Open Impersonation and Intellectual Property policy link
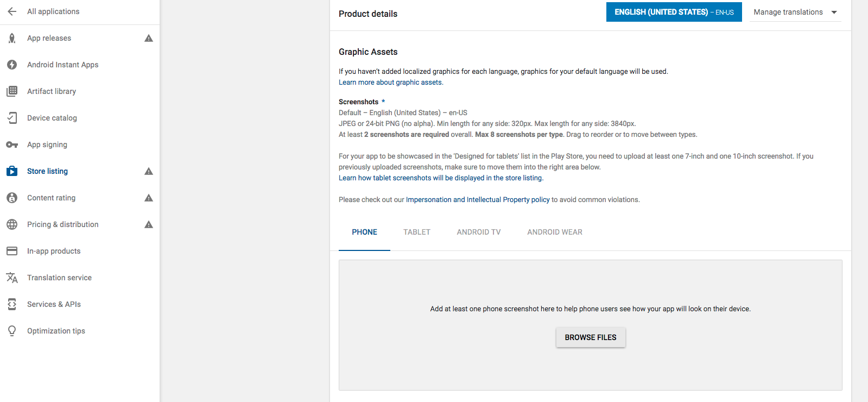The width and height of the screenshot is (868, 402). pyautogui.click(x=478, y=200)
